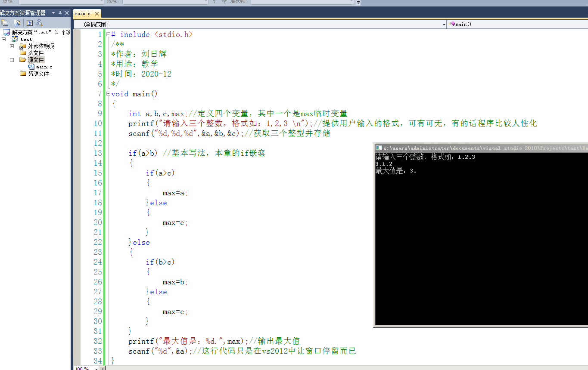Image resolution: width=588 pixels, height=370 pixels.
Task: Click the 资源文件 folder icon
Action: 23,74
